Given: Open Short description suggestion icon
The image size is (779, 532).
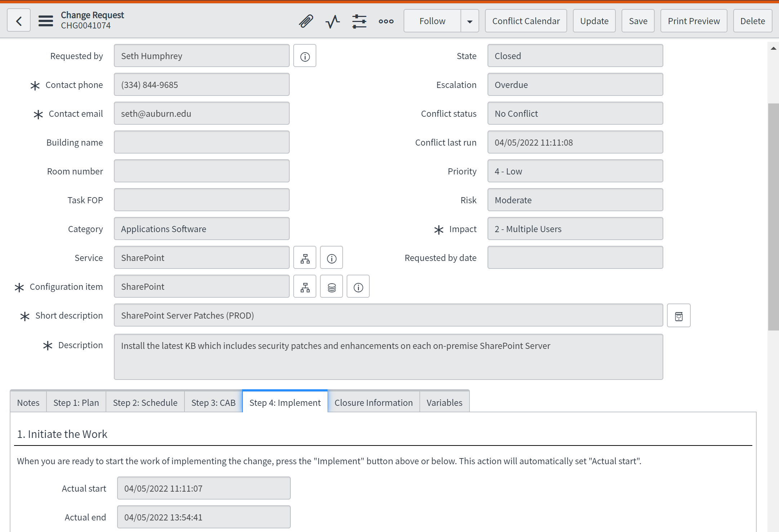Looking at the screenshot, I should tap(678, 316).
